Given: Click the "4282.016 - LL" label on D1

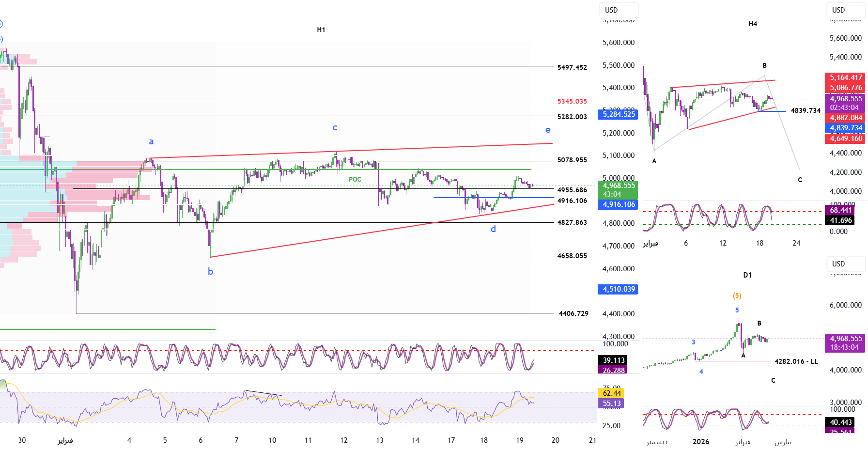Looking at the screenshot, I should (796, 361).
